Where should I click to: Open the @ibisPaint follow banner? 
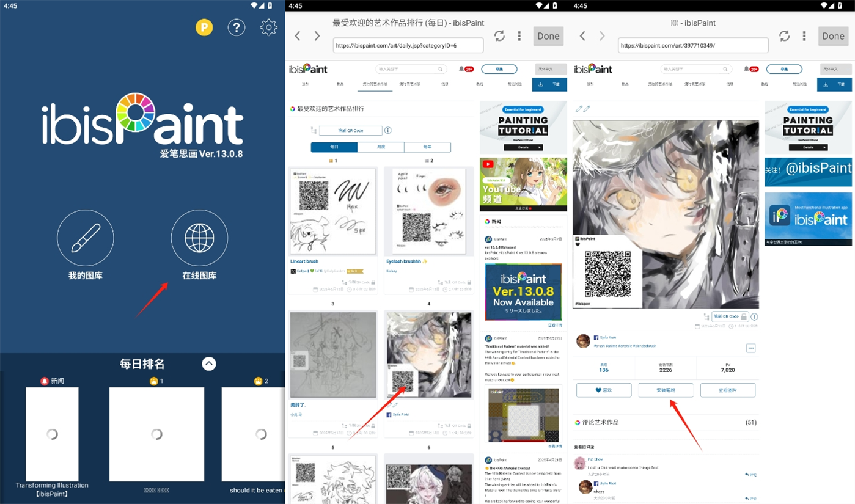[x=808, y=172]
